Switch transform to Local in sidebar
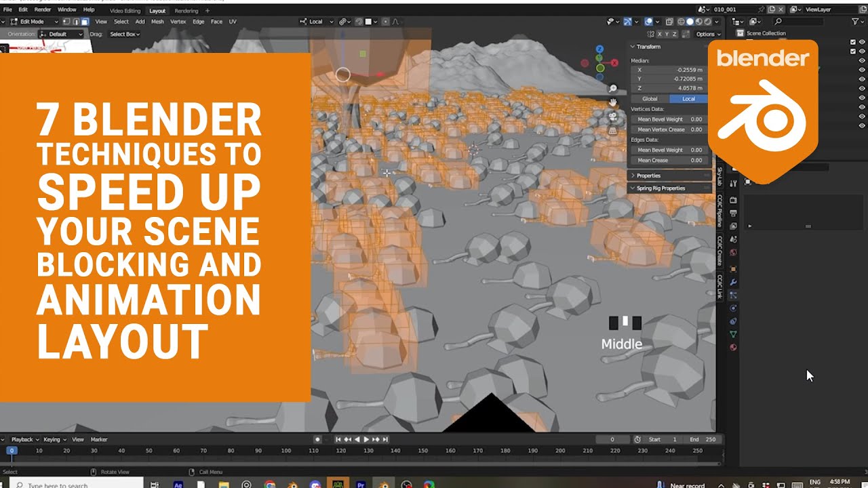The image size is (868, 488). tap(688, 99)
